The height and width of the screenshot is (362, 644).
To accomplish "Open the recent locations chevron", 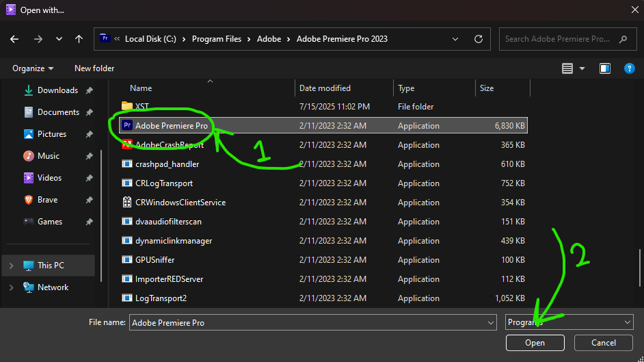I will [x=59, y=39].
